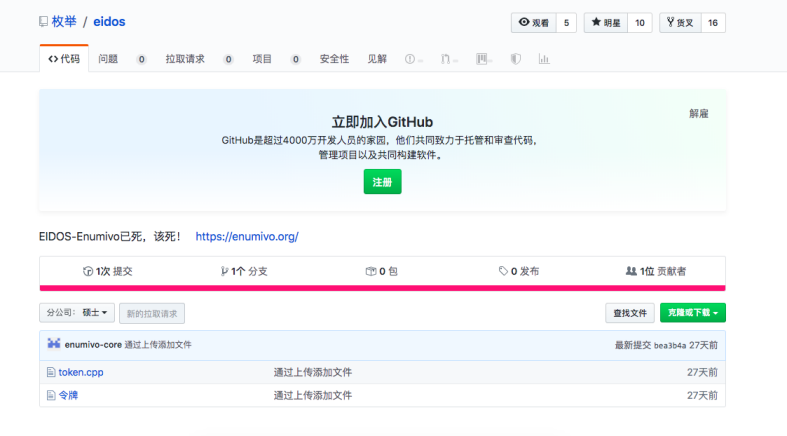
Task: Open the eidos repository link
Action: (x=109, y=22)
